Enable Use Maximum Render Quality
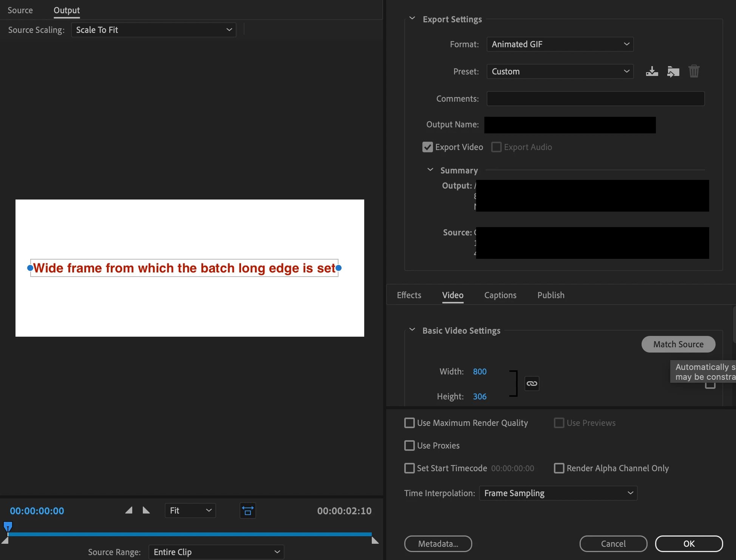The height and width of the screenshot is (560, 736). click(x=410, y=423)
